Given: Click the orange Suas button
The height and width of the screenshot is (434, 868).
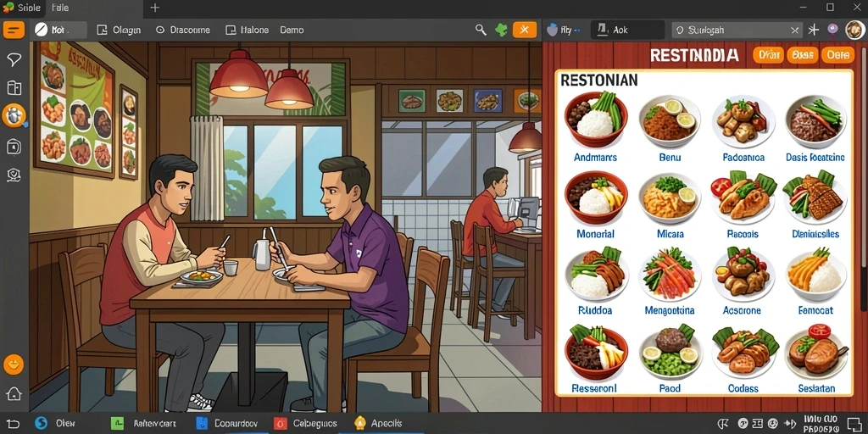Looking at the screenshot, I should [802, 55].
